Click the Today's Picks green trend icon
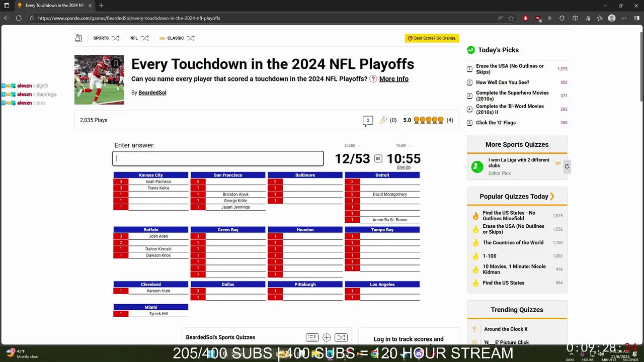This screenshot has height=362, width=644. pyautogui.click(x=471, y=50)
